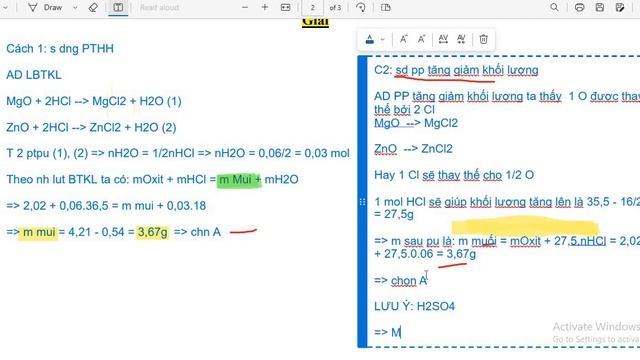
Task: Click the line '=> 2,02 + 0,06.36,5 = m mui + 0,03.18'
Action: pos(106,206)
